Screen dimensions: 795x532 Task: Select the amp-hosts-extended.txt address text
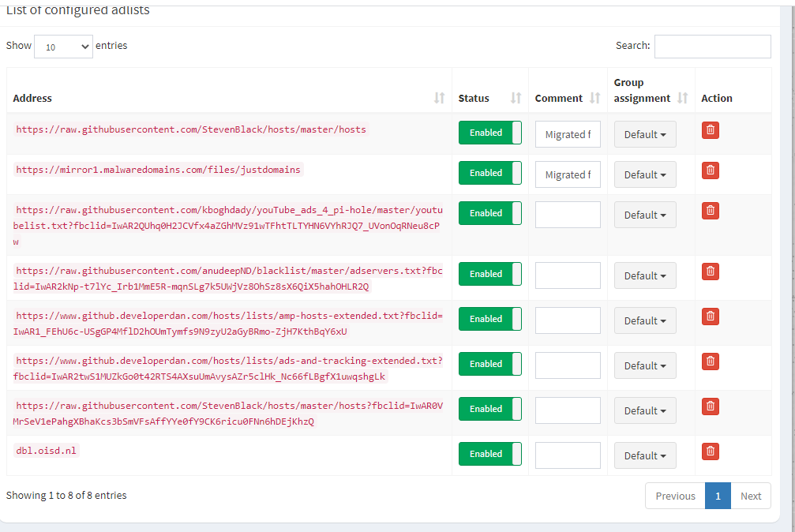pyautogui.click(x=228, y=324)
